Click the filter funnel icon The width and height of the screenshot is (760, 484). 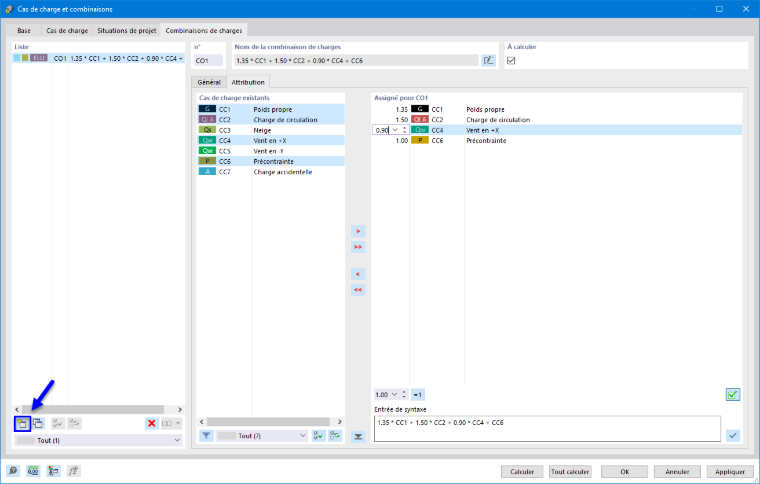pos(206,436)
